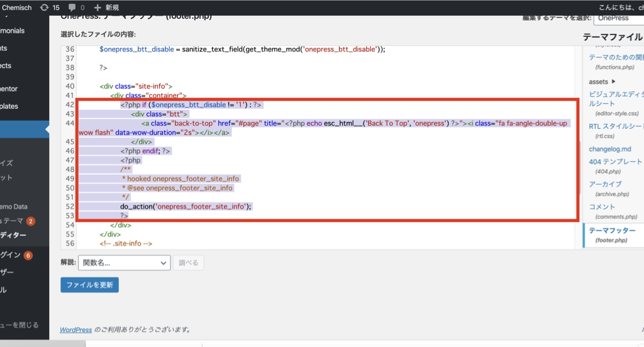Click the plus icon for 新規
Viewport: 644px width, 347px height.
click(97, 8)
